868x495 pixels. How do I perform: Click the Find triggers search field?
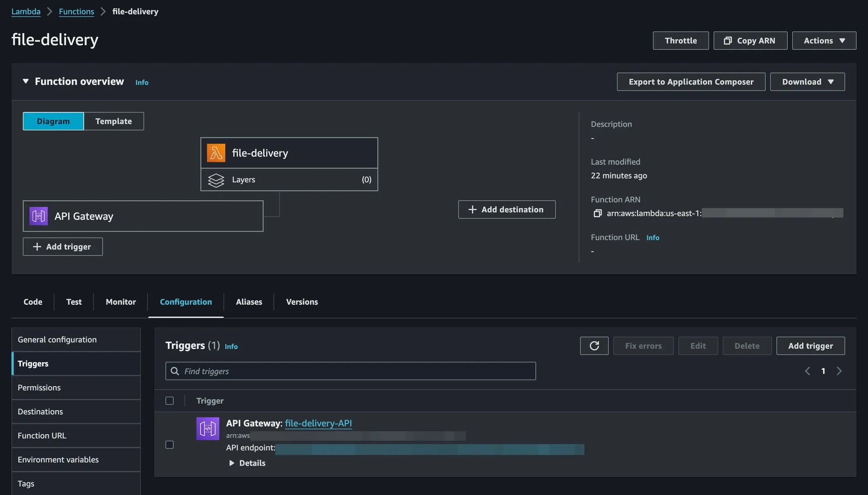(x=351, y=371)
